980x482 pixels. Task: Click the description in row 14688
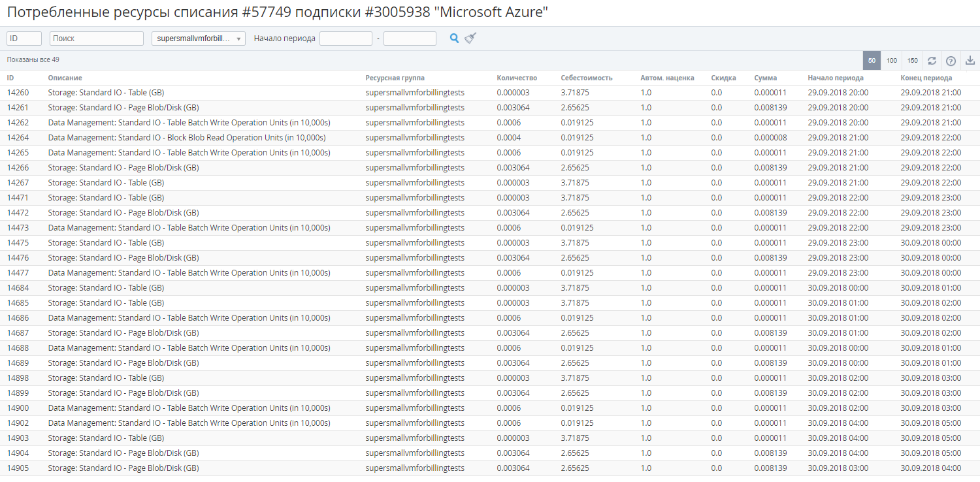(189, 348)
